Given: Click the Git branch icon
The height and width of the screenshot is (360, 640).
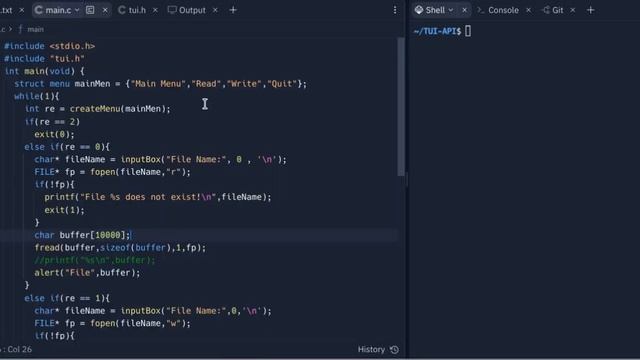Looking at the screenshot, I should (546, 10).
